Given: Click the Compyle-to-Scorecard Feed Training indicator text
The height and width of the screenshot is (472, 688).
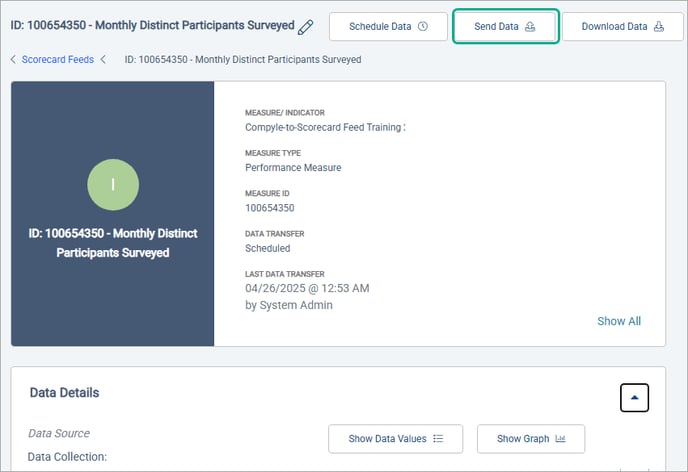Looking at the screenshot, I should [x=324, y=127].
